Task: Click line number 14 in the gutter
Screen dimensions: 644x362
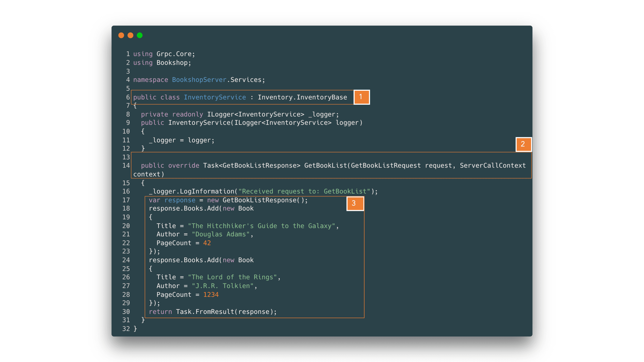Action: [x=126, y=165]
